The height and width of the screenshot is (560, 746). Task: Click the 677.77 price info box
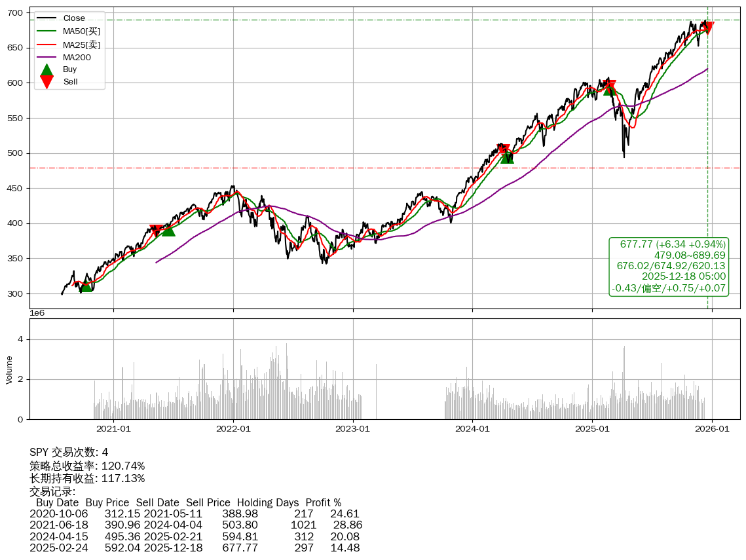pyautogui.click(x=669, y=266)
